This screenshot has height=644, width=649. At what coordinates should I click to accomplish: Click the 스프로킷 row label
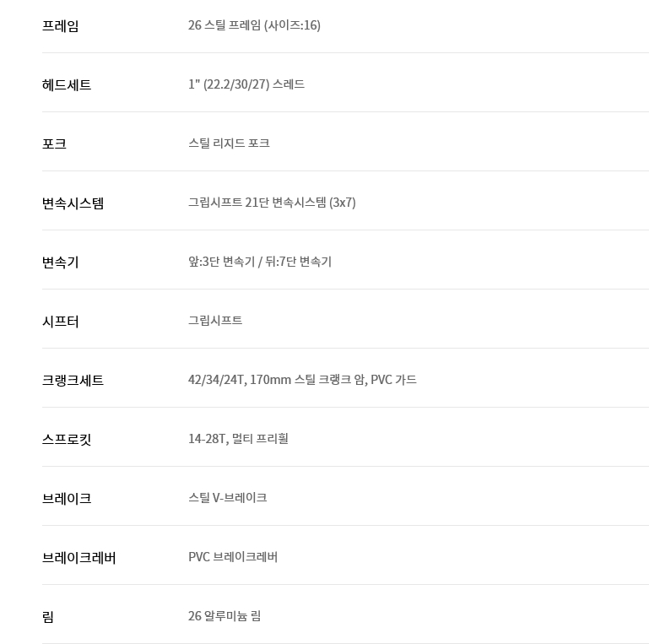coord(67,439)
